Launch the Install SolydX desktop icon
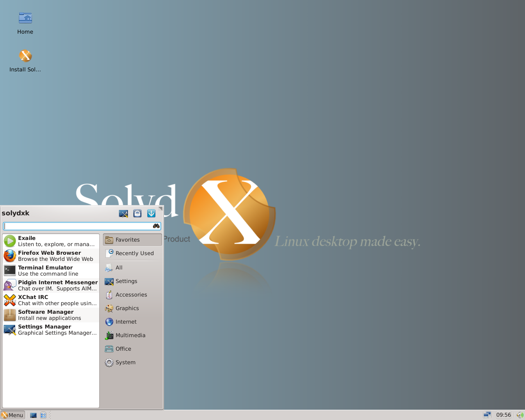 25,61
